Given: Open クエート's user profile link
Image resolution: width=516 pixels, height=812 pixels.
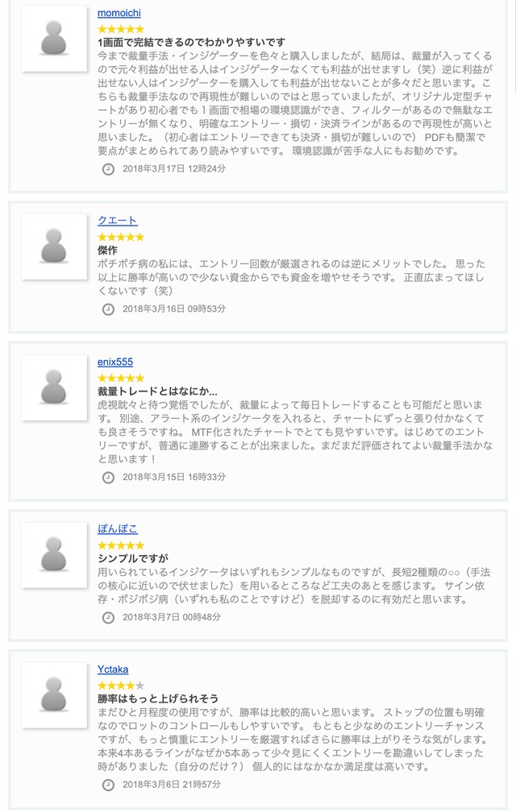Looking at the screenshot, I should 117,221.
